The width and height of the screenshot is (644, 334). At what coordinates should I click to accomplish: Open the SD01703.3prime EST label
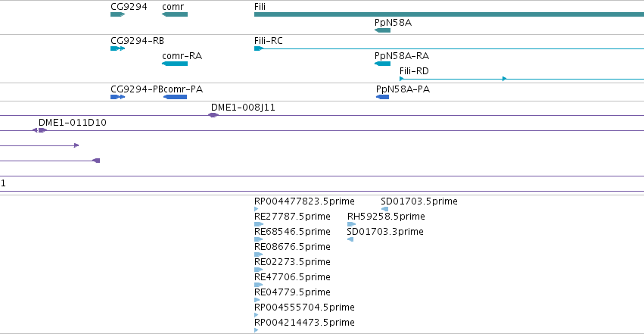tap(385, 232)
